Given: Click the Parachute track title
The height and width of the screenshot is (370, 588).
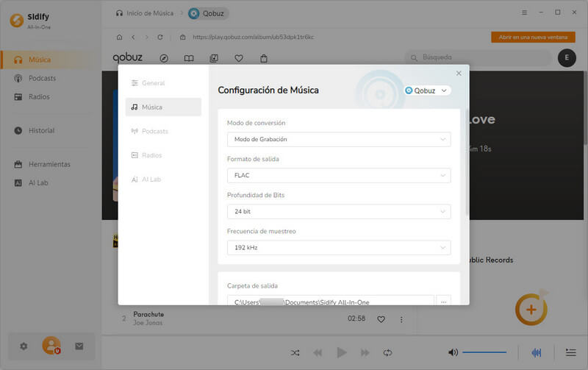Looking at the screenshot, I should (148, 314).
